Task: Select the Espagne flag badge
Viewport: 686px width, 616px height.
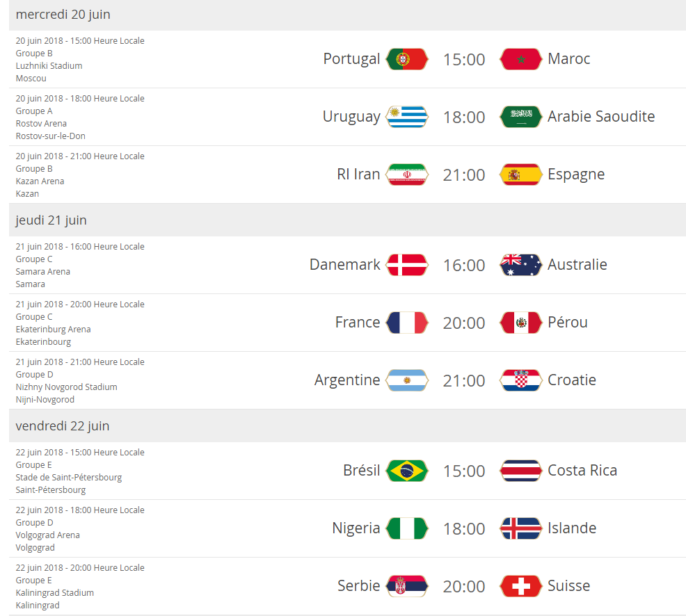Action: pos(520,175)
